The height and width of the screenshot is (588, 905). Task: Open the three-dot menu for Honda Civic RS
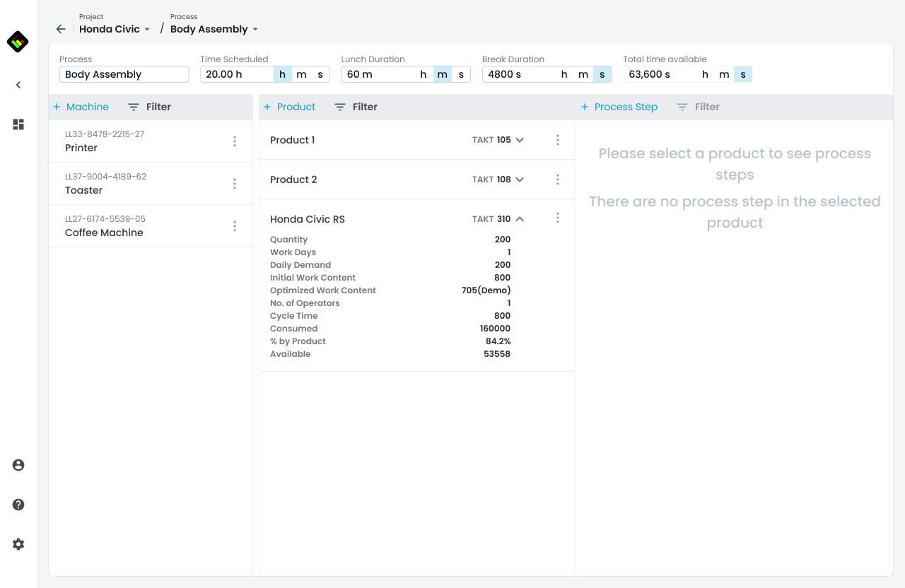[558, 218]
